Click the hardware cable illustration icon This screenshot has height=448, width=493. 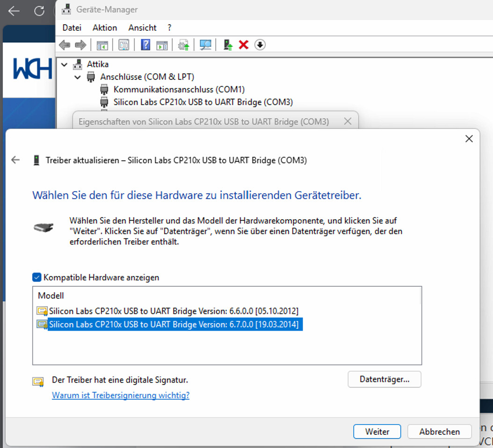click(x=43, y=227)
